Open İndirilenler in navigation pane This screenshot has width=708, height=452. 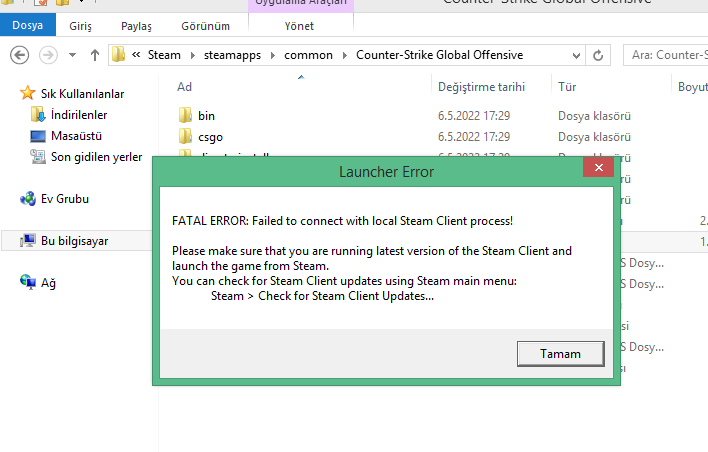(79, 115)
